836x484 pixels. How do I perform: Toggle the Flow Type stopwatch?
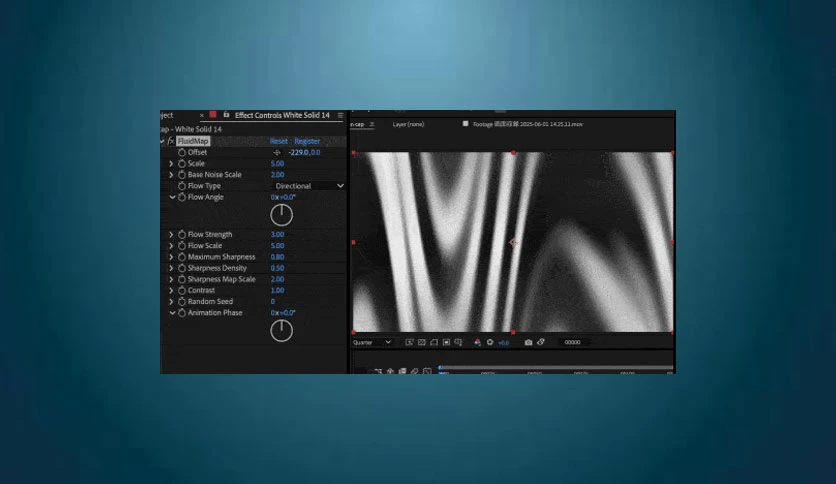(x=182, y=186)
